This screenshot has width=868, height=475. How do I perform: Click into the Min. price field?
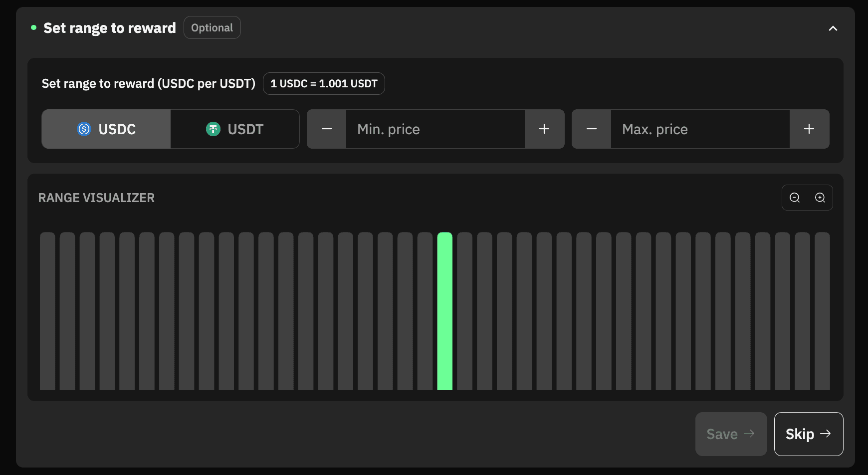pyautogui.click(x=435, y=129)
